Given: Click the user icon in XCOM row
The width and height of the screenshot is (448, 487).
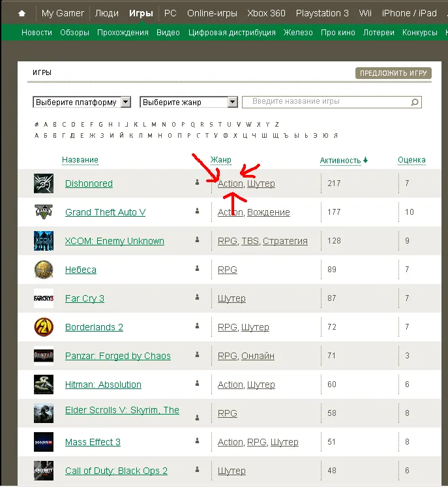Looking at the screenshot, I should click(x=197, y=240).
